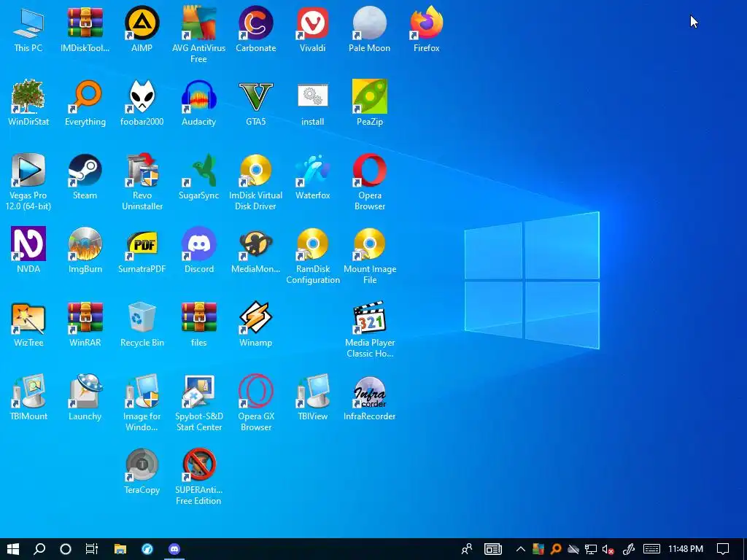This screenshot has width=747, height=560.
Task: Open the Action Center notifications
Action: [x=723, y=549]
